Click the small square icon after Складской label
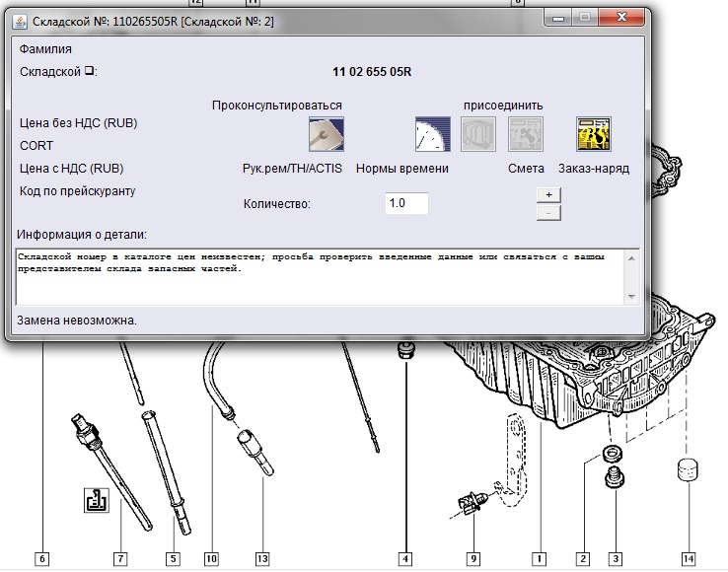The width and height of the screenshot is (728, 572). click(88, 71)
